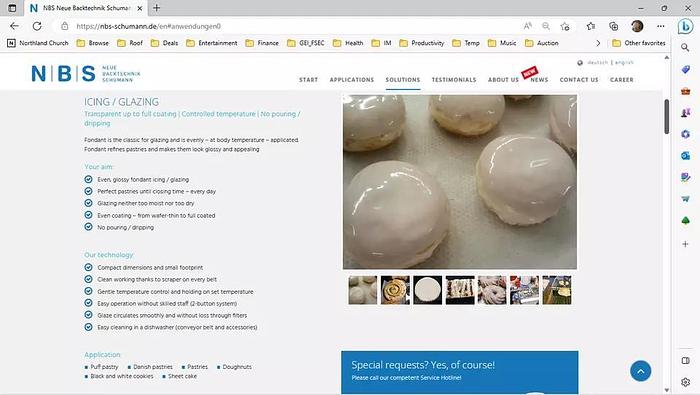Go to the APPLICATIONS menu item
Image resolution: width=700 pixels, height=395 pixels.
[352, 79]
